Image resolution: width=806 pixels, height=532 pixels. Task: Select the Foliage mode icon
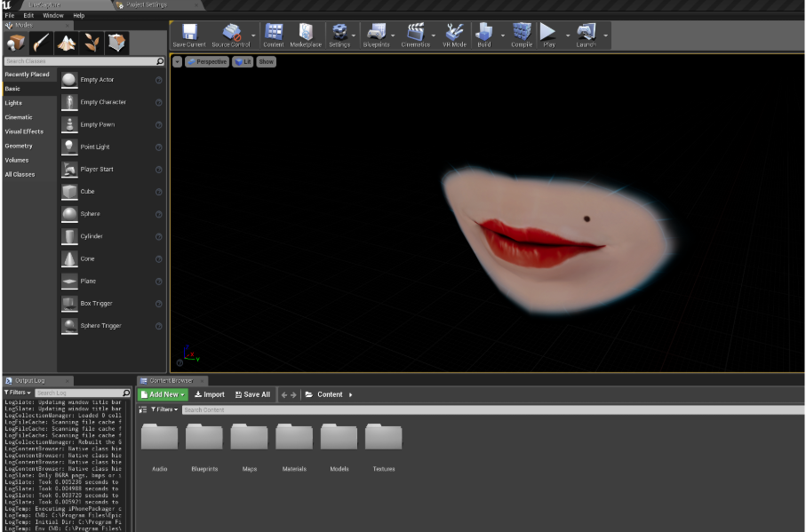(92, 43)
